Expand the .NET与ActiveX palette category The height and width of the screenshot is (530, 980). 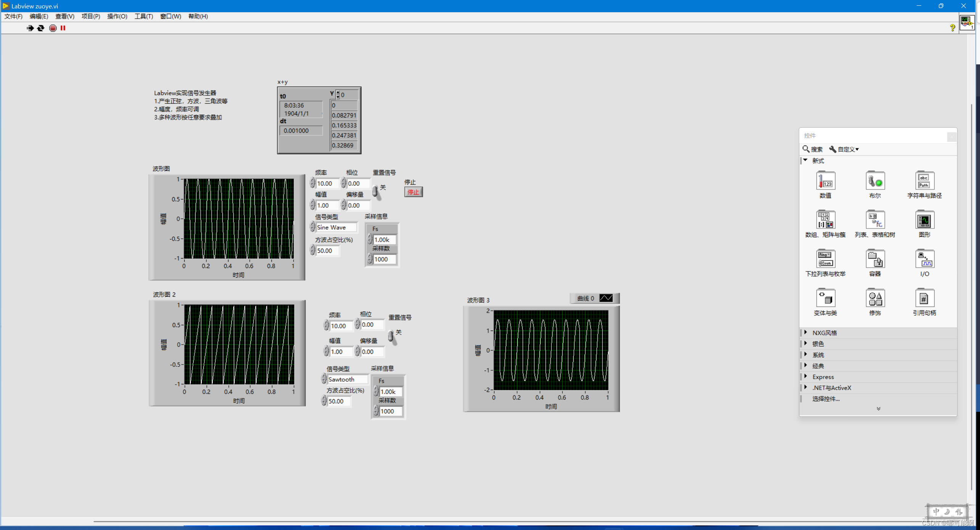point(805,388)
